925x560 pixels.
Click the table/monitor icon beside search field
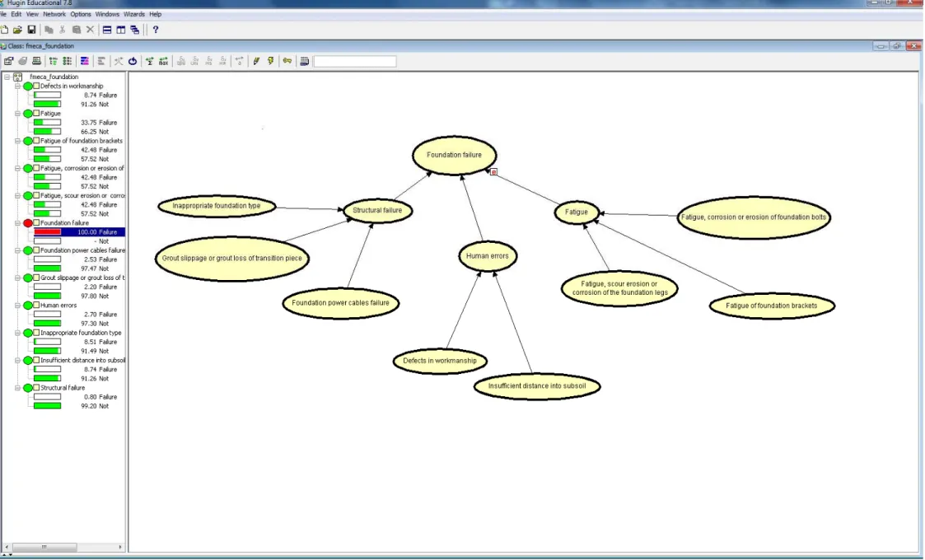click(x=305, y=61)
